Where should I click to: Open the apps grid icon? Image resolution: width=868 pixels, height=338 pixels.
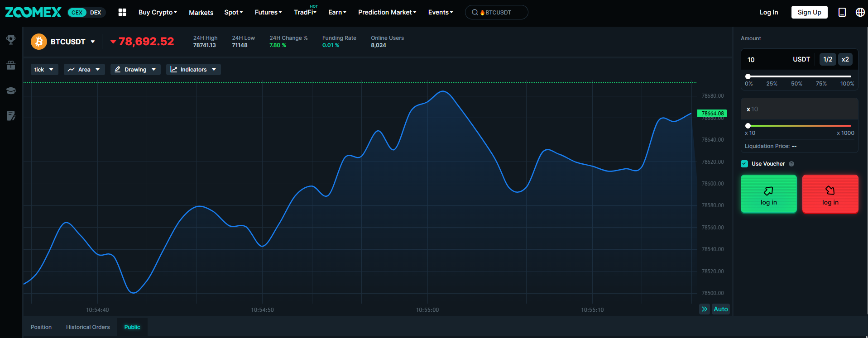122,12
